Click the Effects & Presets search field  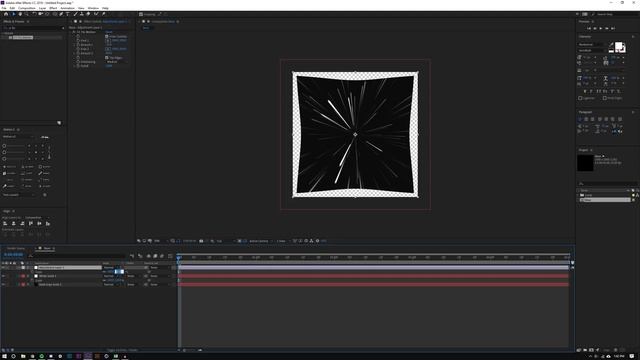[33, 28]
